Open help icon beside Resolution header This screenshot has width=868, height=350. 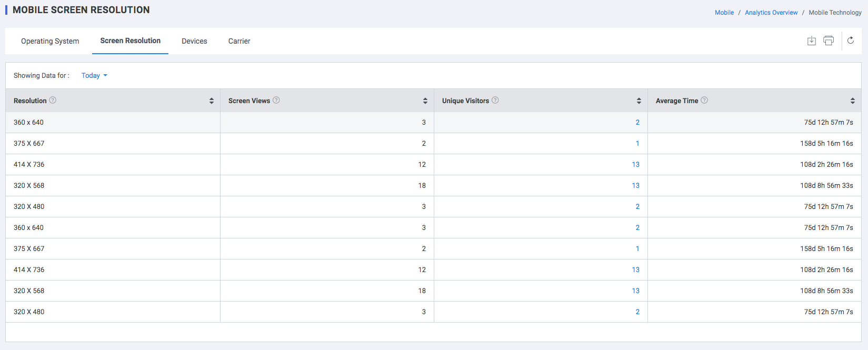[53, 100]
